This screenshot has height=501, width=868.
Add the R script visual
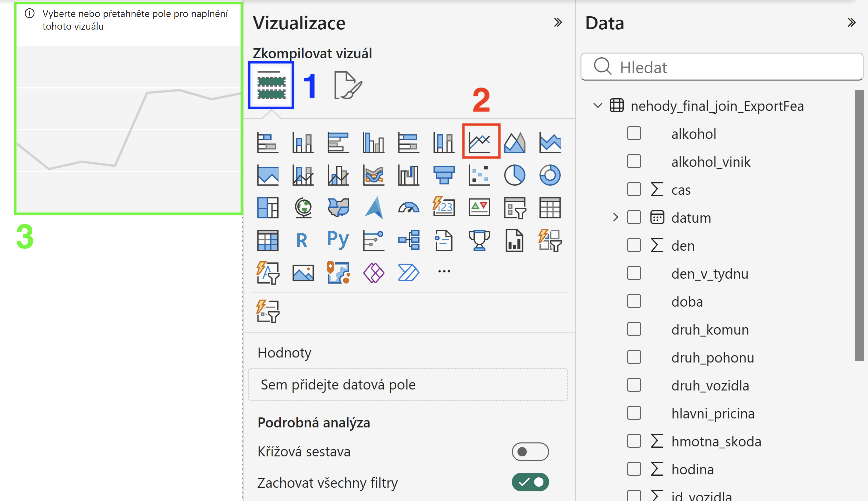tap(302, 241)
